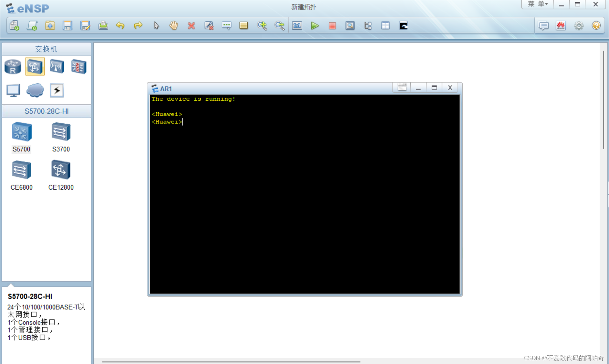This screenshot has width=609, height=364.
Task: Zoom in on the topology canvas
Action: point(262,25)
